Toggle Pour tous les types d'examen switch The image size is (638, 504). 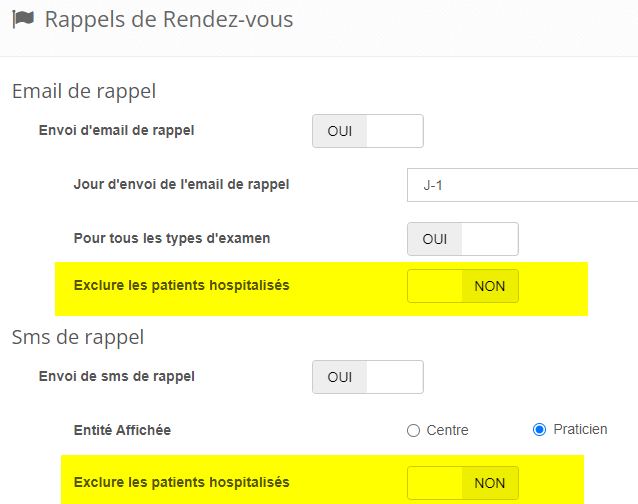pyautogui.click(x=462, y=239)
